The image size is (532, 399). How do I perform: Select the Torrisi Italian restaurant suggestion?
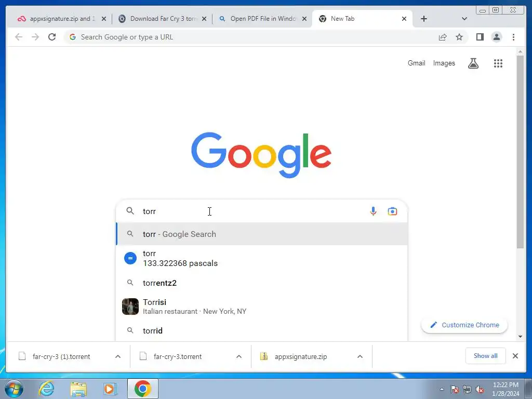[x=262, y=307]
